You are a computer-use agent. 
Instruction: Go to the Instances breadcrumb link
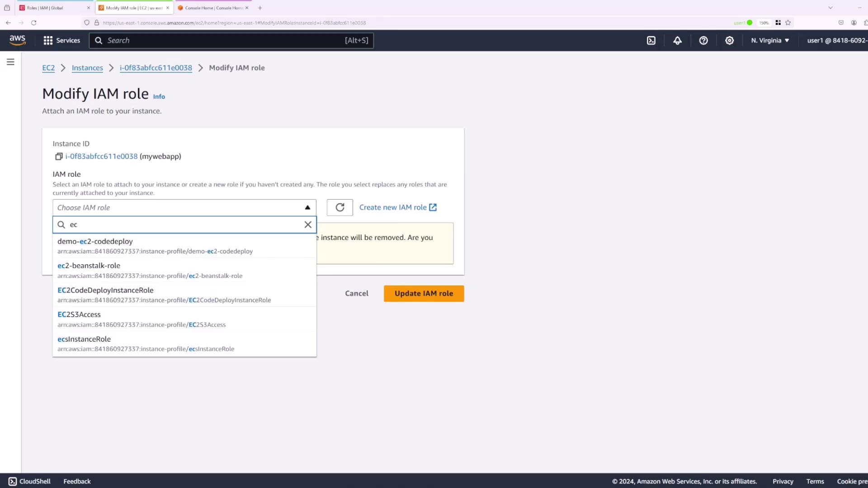(87, 68)
